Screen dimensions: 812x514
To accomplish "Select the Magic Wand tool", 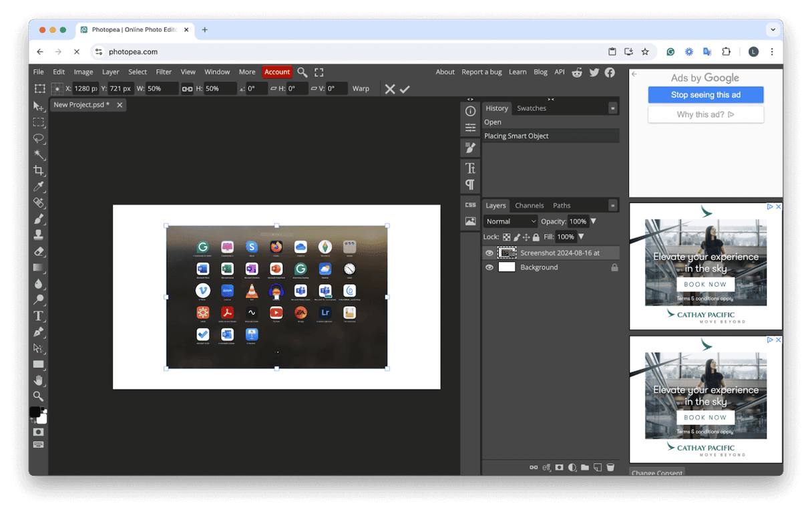I will (39, 155).
